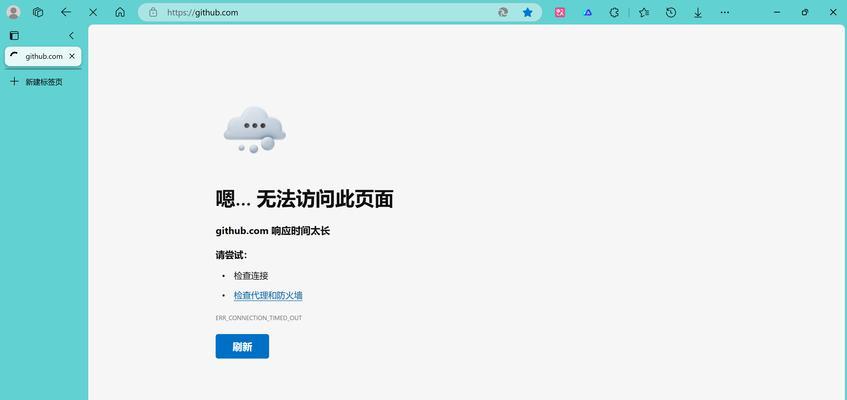847x400 pixels.
Task: Open the 检查代理和防火墙 link
Action: (x=268, y=296)
